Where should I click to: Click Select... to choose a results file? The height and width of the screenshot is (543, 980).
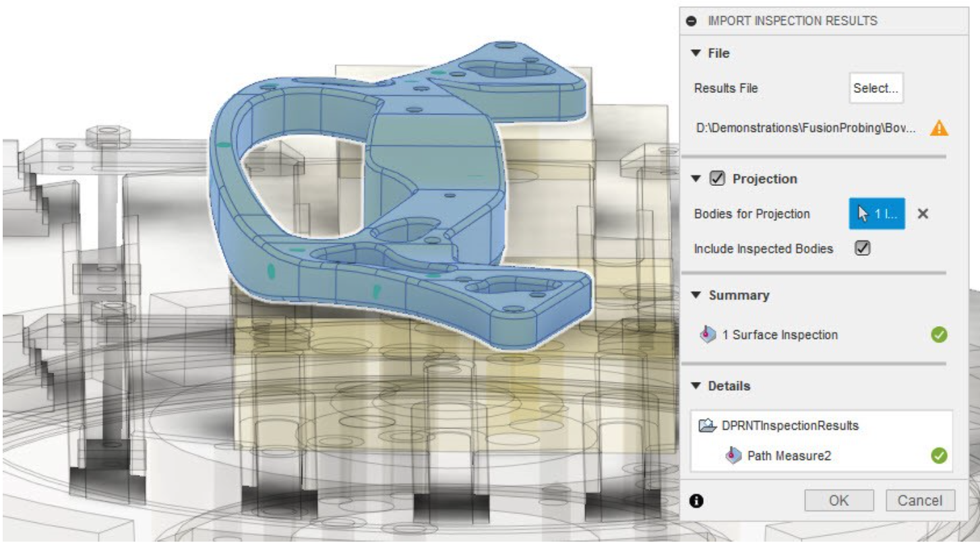876,88
